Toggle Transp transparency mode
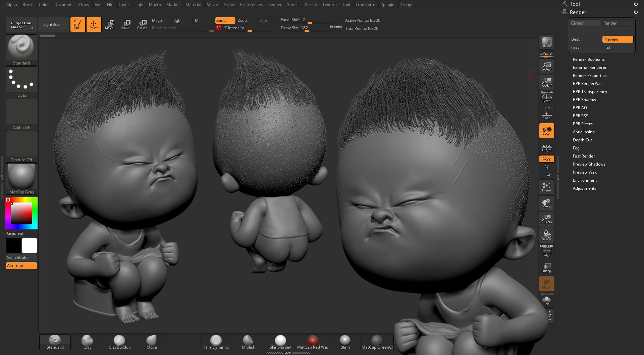The image size is (644, 355). [546, 268]
